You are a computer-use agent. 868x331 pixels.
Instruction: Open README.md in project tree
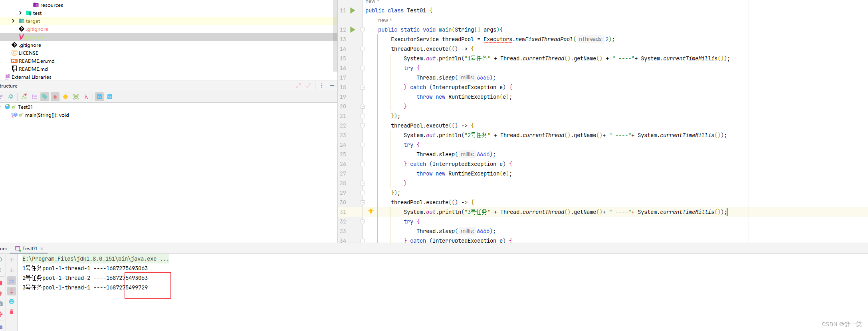tap(33, 69)
